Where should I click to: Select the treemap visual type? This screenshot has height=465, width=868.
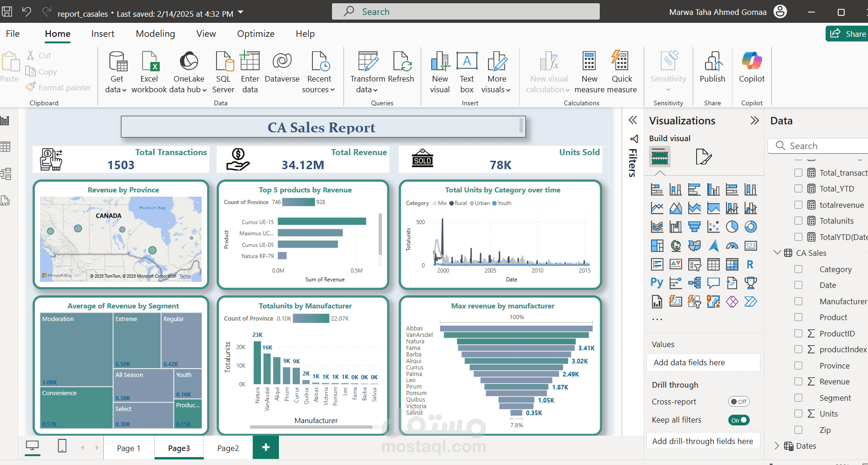click(657, 246)
